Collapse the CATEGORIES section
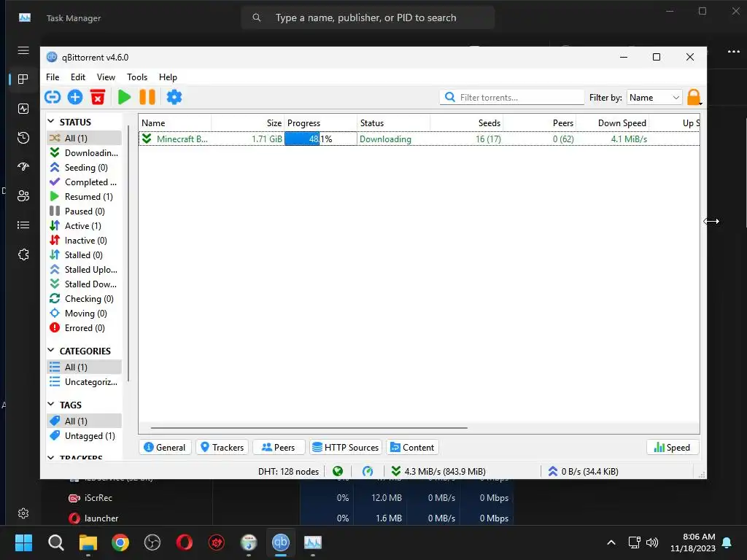The height and width of the screenshot is (560, 747). coord(51,351)
